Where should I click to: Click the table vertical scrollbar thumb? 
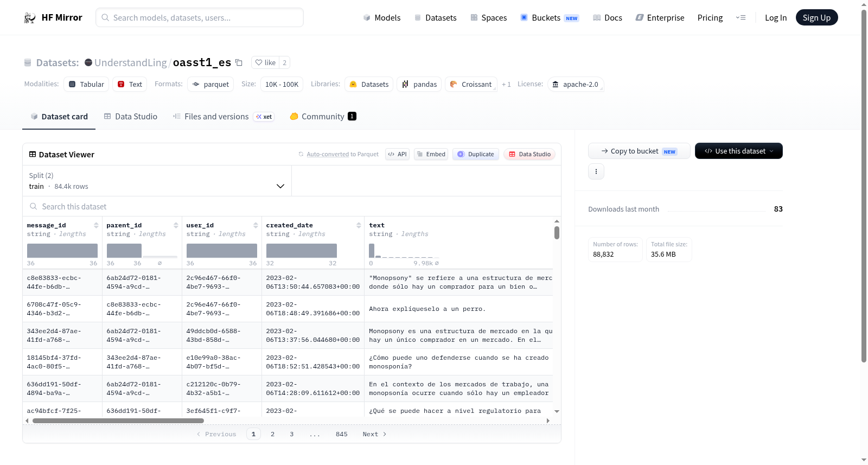(x=557, y=233)
